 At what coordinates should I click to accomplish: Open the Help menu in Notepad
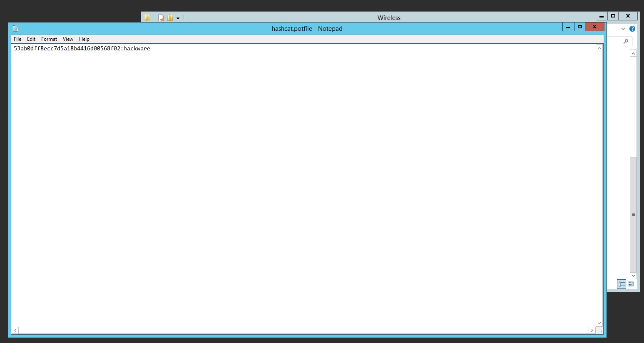[x=84, y=39]
